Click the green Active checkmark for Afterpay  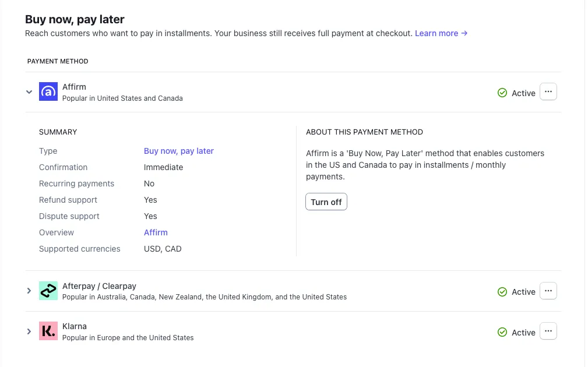(x=502, y=292)
